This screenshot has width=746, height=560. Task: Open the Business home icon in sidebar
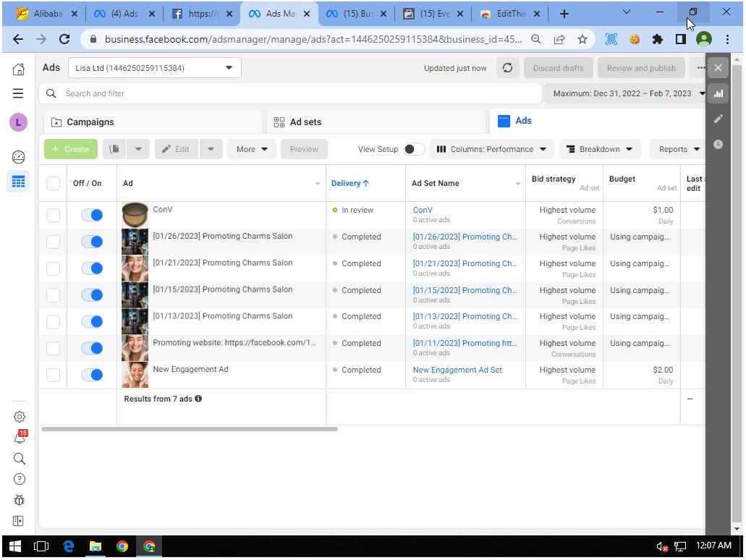(18, 69)
